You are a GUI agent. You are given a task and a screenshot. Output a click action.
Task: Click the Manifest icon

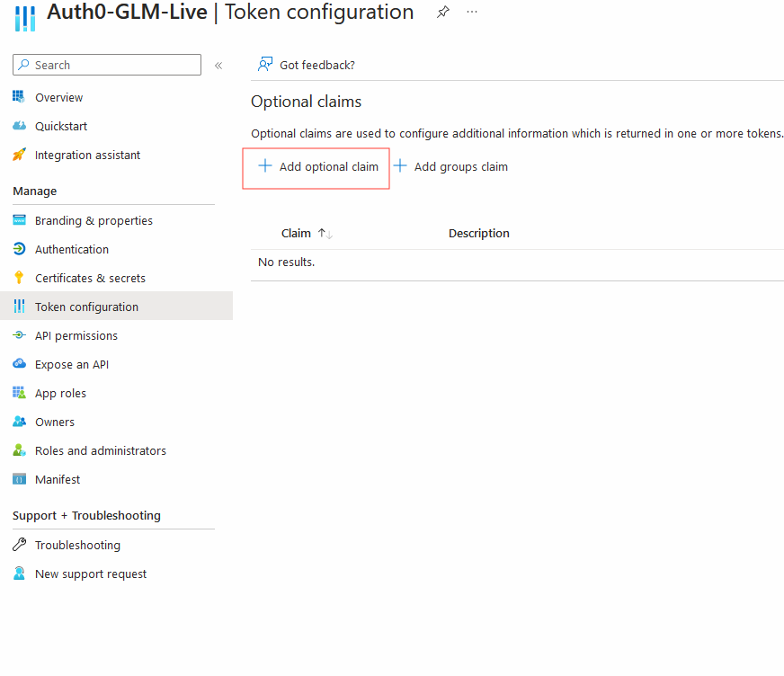(x=19, y=479)
